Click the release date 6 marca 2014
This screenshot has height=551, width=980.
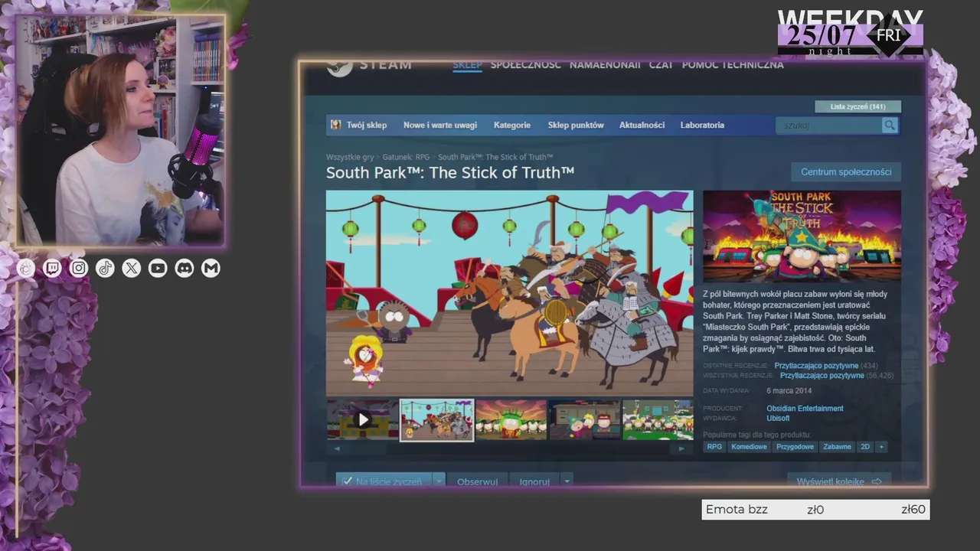pos(789,390)
